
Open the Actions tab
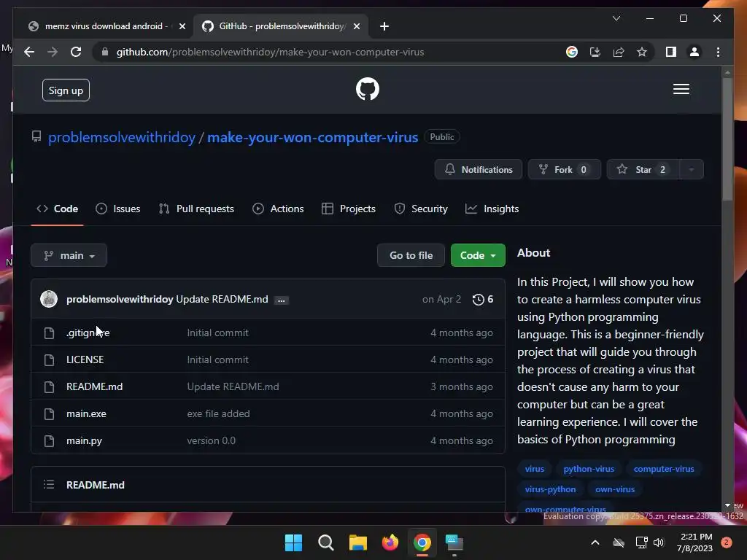(278, 209)
